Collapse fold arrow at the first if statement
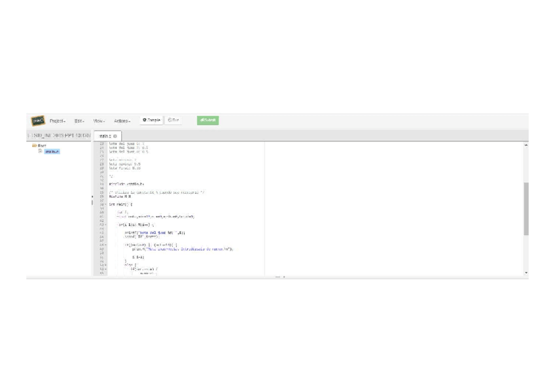 (105, 245)
